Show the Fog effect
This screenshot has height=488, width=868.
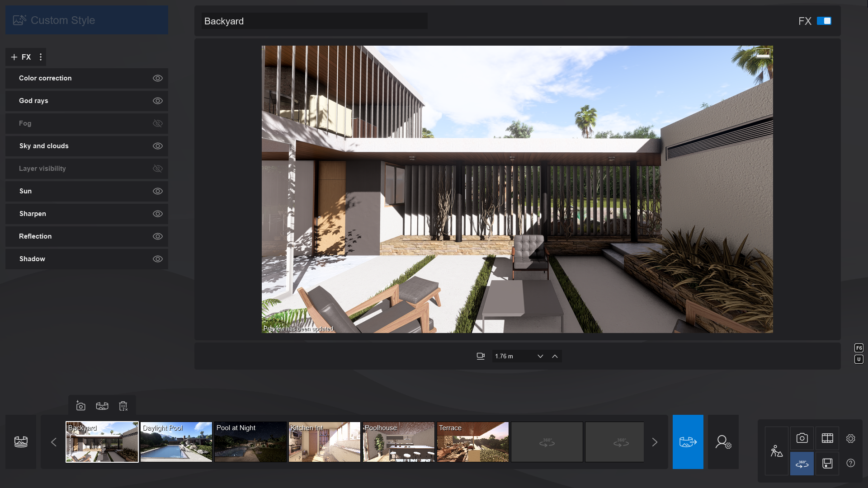point(157,123)
